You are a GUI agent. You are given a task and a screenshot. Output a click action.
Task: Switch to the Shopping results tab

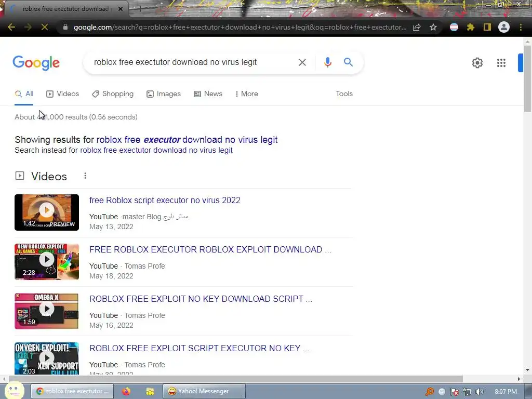coord(113,94)
